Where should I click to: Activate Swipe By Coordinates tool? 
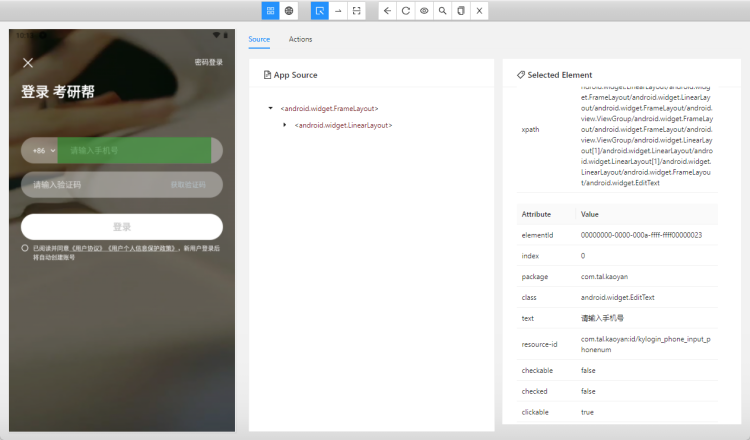338,11
